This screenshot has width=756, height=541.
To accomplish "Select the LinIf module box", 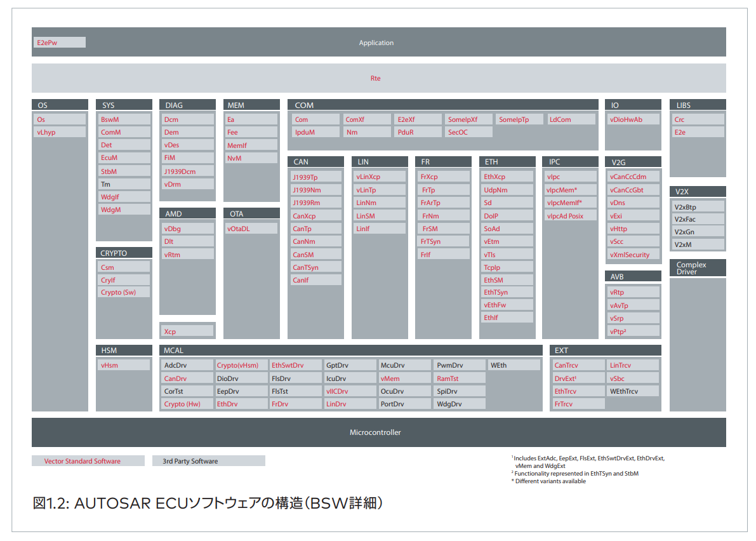I will click(x=380, y=229).
